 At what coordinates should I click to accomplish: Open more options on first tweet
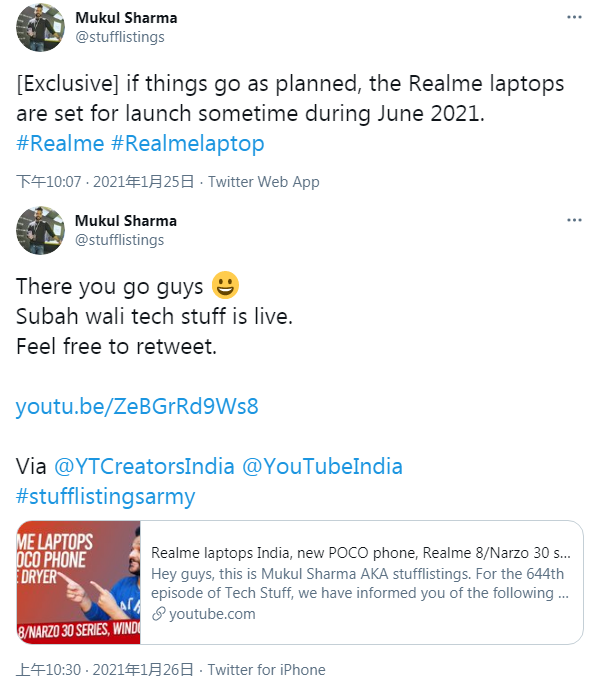[x=573, y=17]
